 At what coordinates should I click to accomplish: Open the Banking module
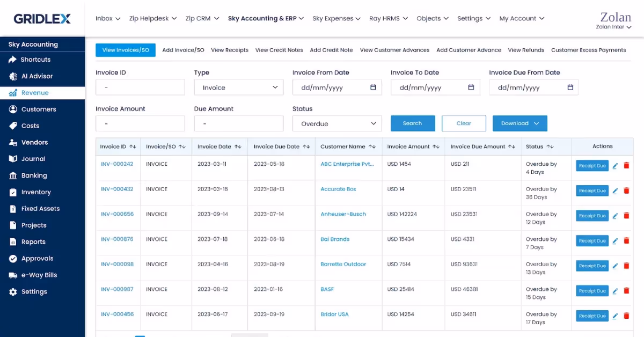click(x=32, y=175)
